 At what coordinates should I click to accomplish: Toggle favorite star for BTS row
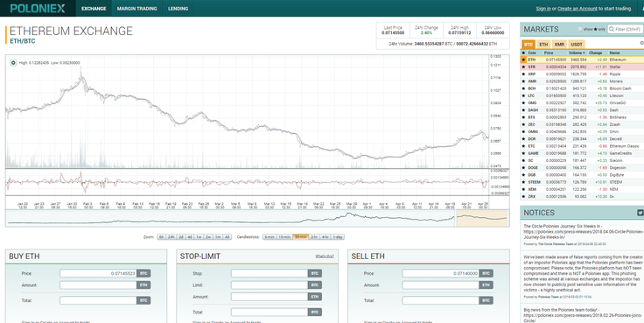tap(523, 117)
